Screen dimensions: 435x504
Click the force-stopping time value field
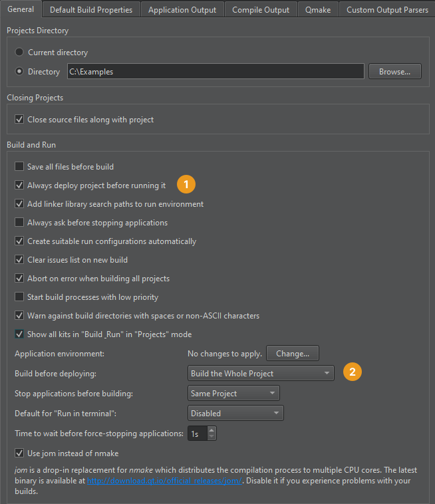pyautogui.click(x=198, y=434)
